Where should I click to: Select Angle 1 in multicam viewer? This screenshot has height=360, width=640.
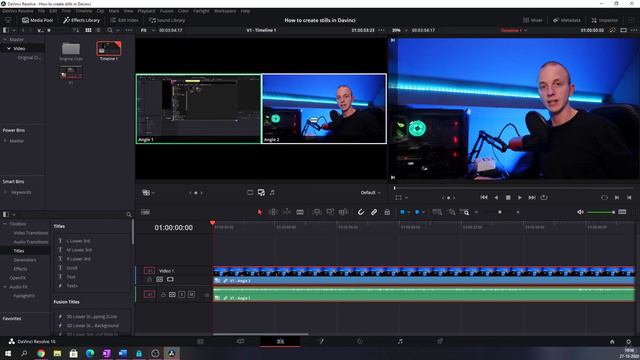(x=198, y=109)
